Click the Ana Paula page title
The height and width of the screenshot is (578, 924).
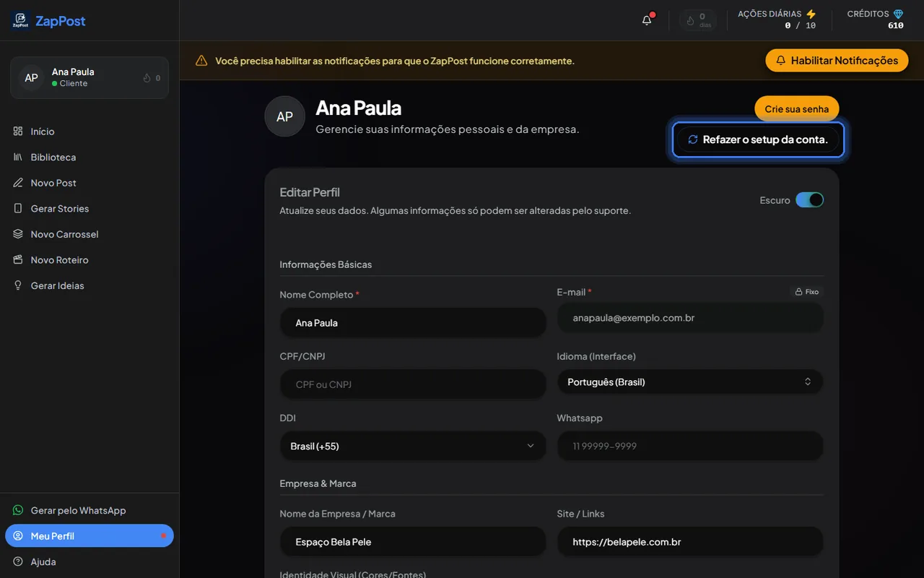click(359, 108)
